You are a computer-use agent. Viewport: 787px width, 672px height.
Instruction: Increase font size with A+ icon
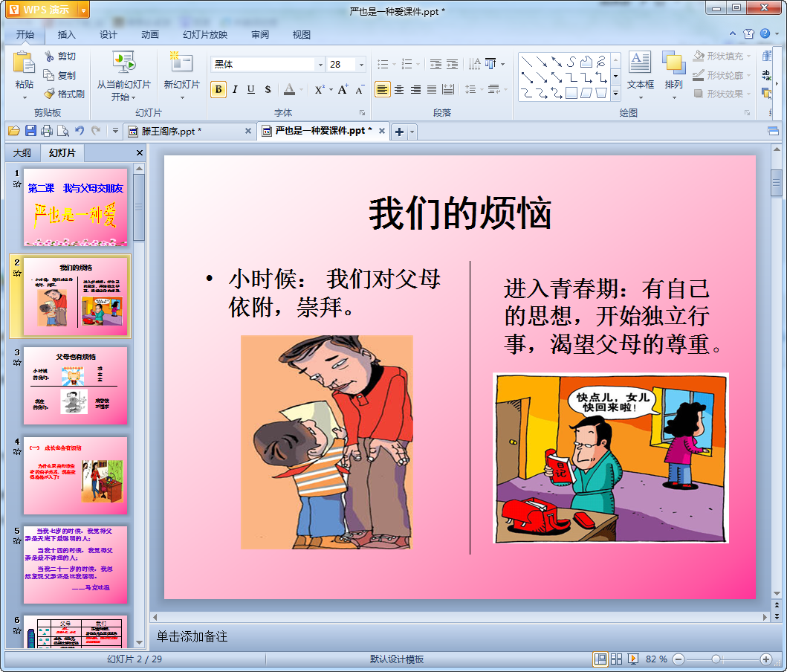click(343, 90)
